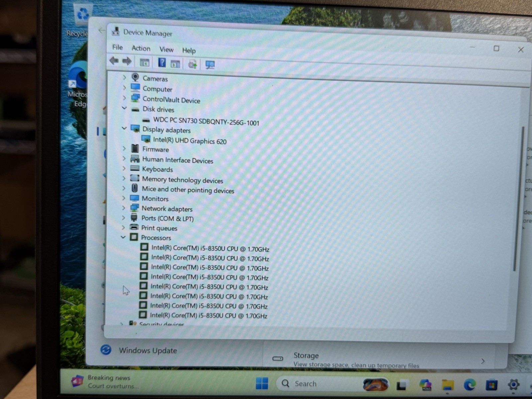Select the Display adapters icon
Image resolution: width=532 pixels, height=399 pixels.
point(135,129)
